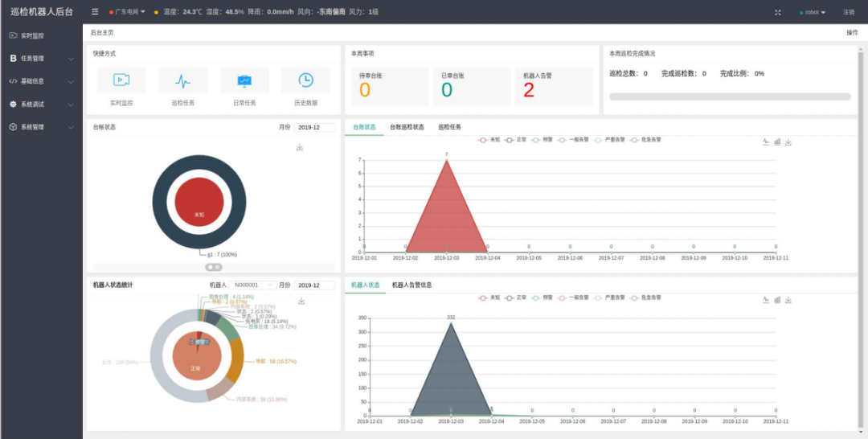The height and width of the screenshot is (439, 868).
Task: Open the 巡检任务 pulse shortcut icon
Action: [182, 80]
